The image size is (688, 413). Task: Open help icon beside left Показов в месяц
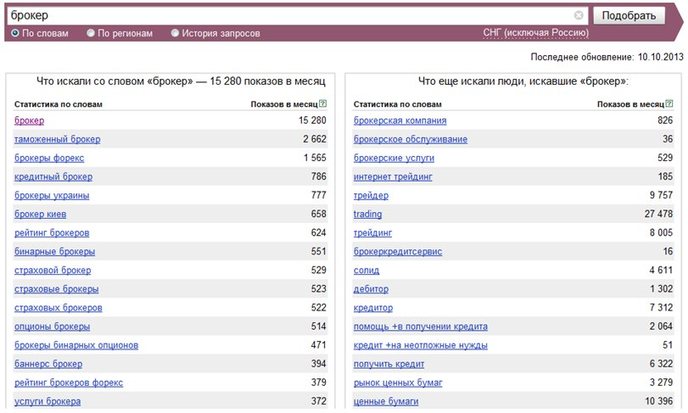(x=323, y=104)
